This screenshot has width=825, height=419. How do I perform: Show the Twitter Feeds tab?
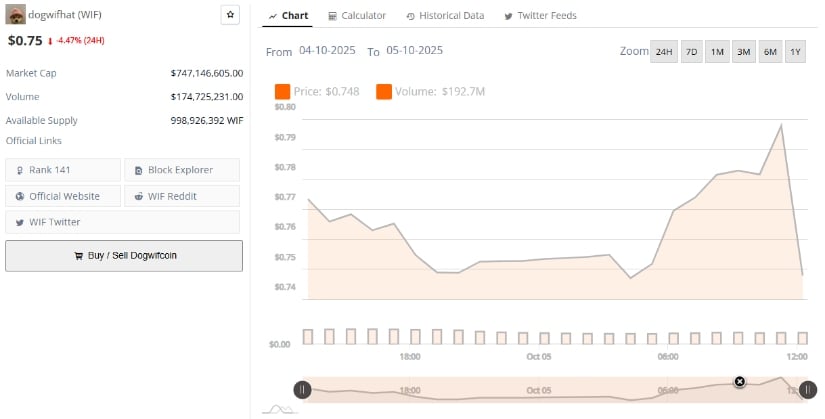540,16
